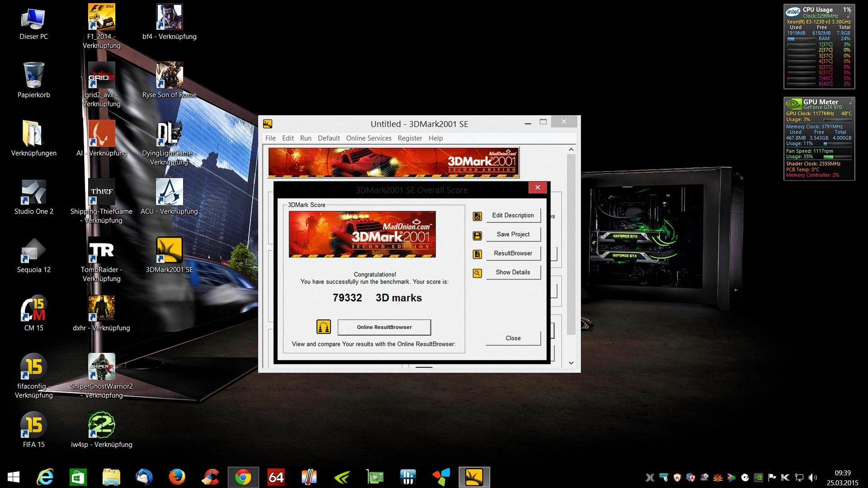Select the Verknüpfungen folder icon
Screen dimensions: 868x488
[x=33, y=139]
